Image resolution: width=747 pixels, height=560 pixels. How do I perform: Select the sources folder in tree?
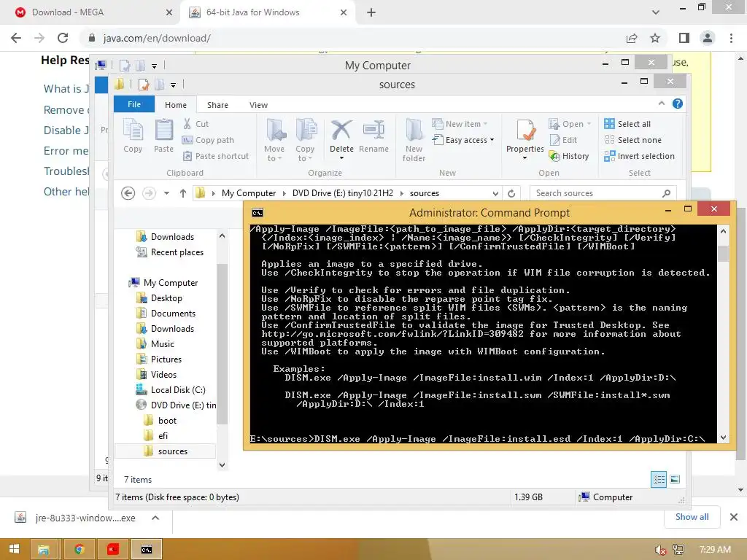[x=166, y=451]
